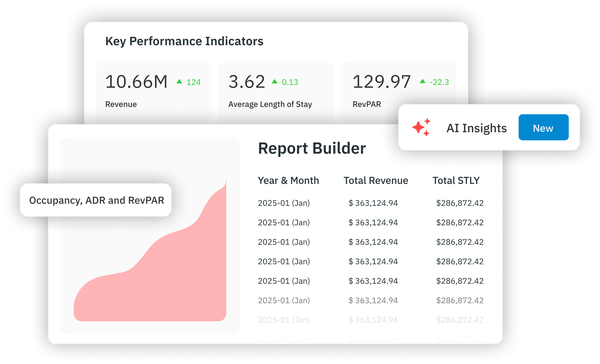This screenshot has width=600, height=364.
Task: Click the green trend arrow next to 0.13
Action: pos(275,81)
